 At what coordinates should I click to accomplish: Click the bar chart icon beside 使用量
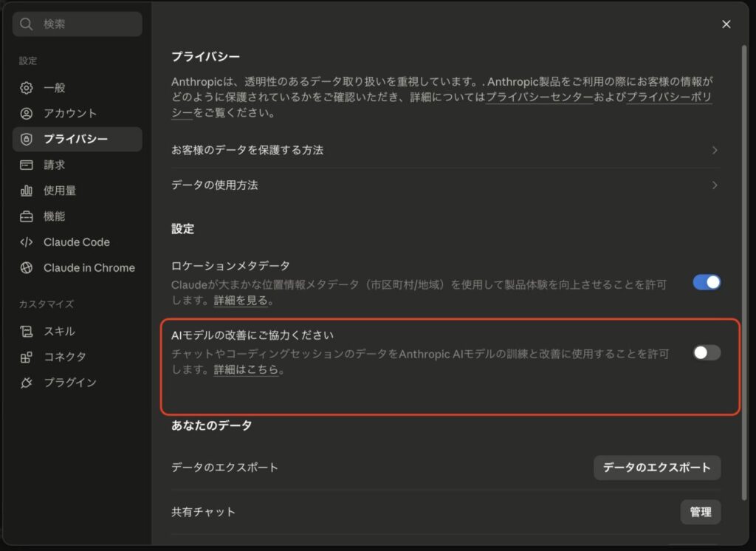point(27,191)
